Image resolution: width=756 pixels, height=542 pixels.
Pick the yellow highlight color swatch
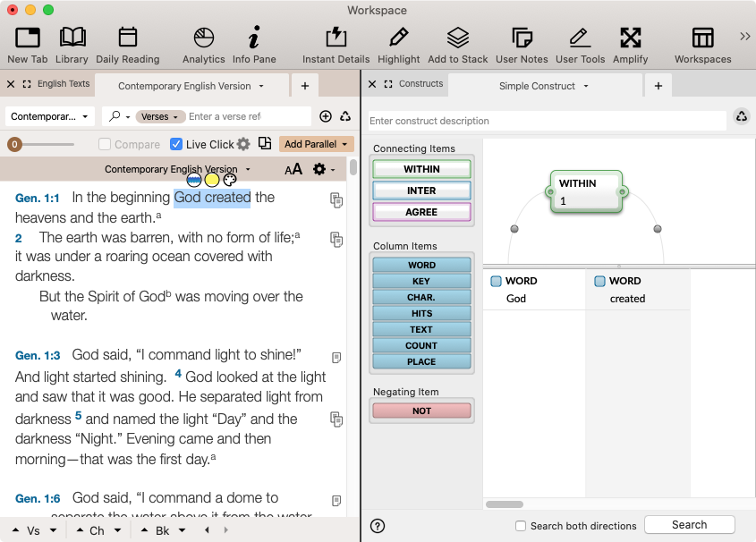click(x=212, y=180)
